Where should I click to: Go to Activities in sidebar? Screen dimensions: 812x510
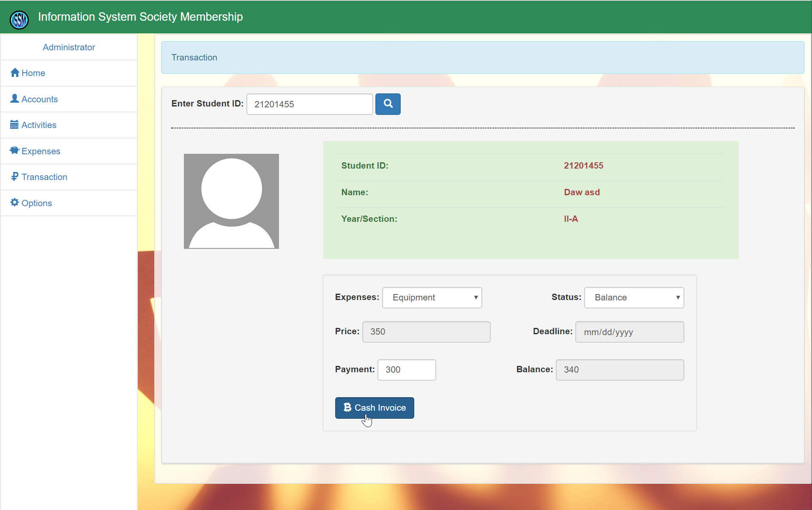coord(69,125)
